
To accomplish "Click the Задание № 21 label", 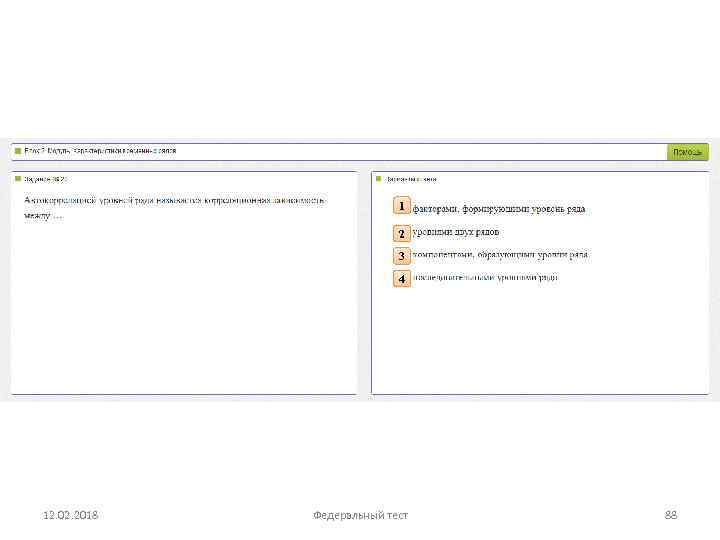I will [x=45, y=179].
